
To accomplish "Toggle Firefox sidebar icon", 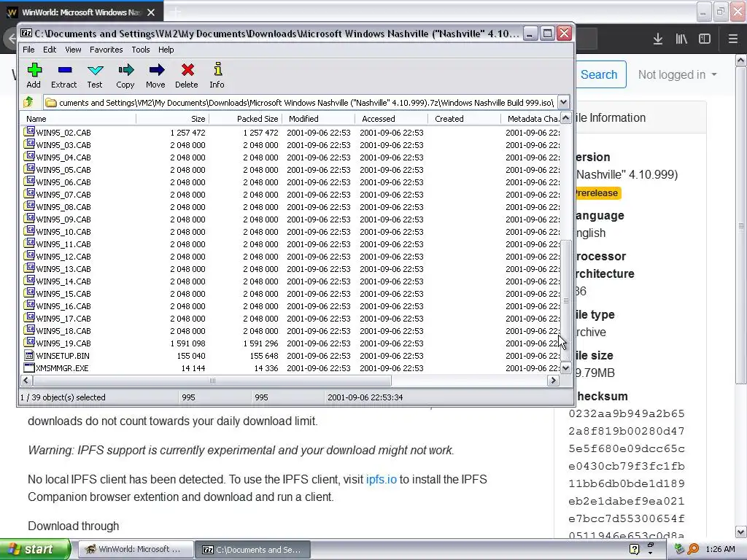I will [705, 39].
